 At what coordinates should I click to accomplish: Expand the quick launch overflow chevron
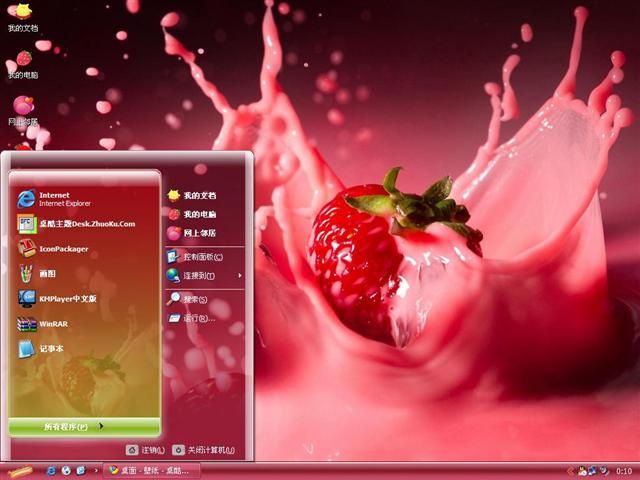[96, 470]
